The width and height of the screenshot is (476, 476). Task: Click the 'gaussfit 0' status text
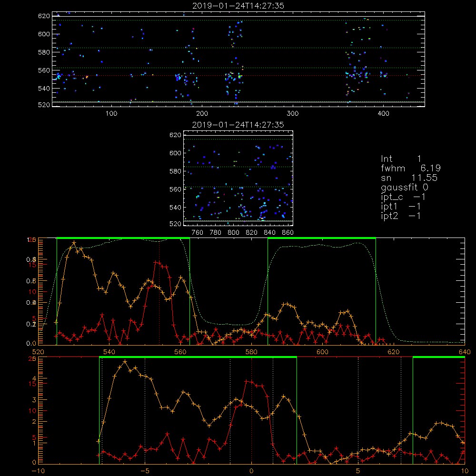[x=404, y=187]
